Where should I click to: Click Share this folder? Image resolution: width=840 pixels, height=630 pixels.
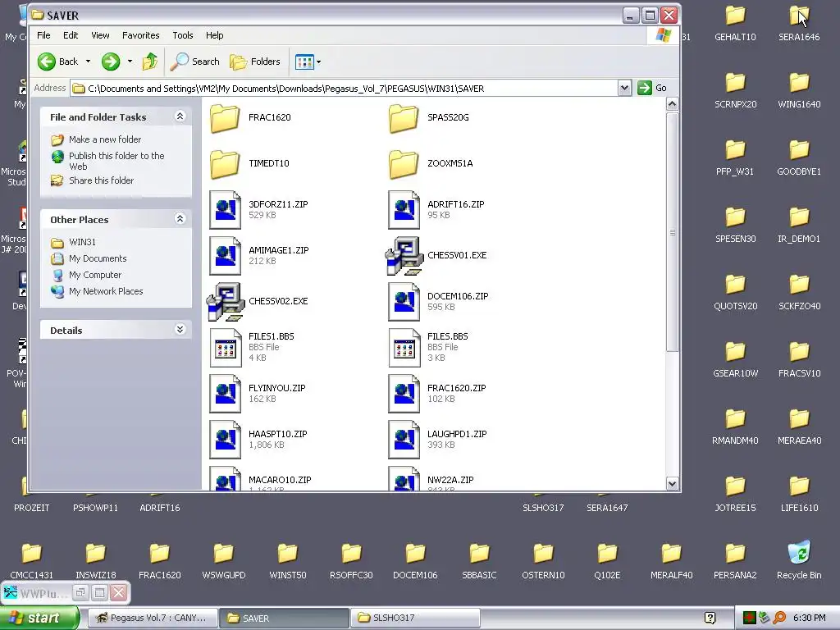(x=101, y=180)
